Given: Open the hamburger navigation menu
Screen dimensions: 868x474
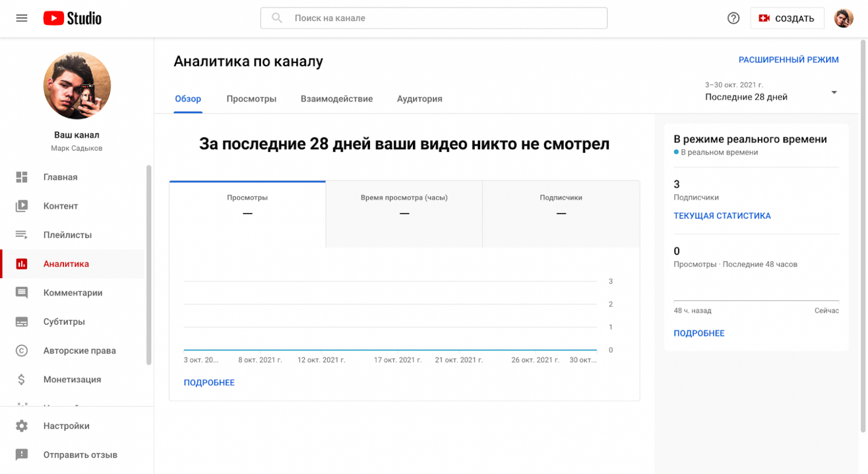Looking at the screenshot, I should point(22,18).
